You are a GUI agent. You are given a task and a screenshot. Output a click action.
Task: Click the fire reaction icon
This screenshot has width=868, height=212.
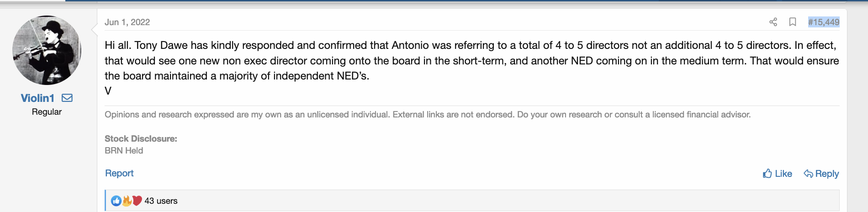pos(127,201)
